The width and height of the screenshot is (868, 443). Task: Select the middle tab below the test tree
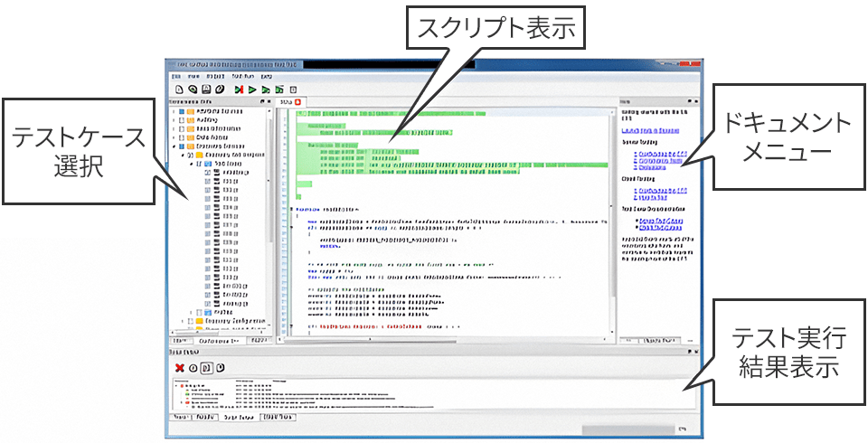pos(220,341)
